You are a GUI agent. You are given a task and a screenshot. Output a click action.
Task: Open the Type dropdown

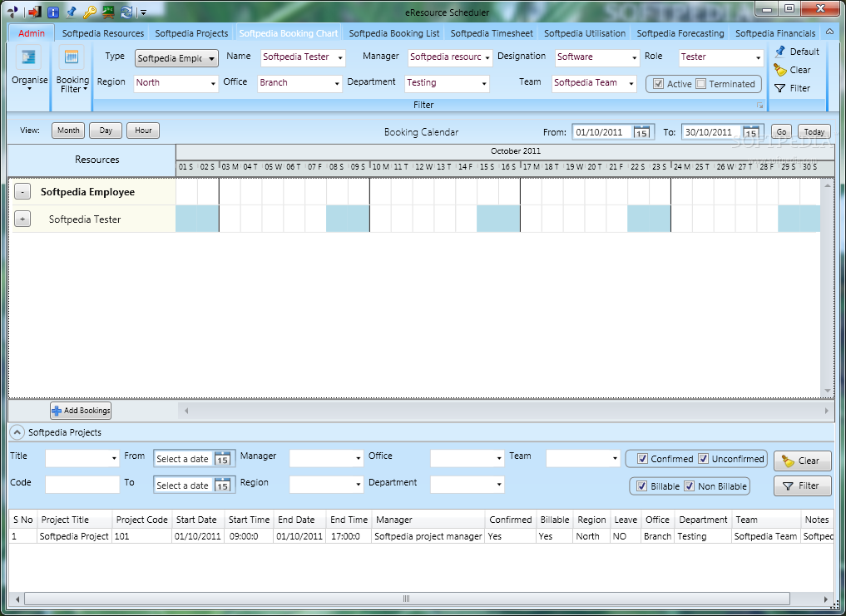(176, 58)
